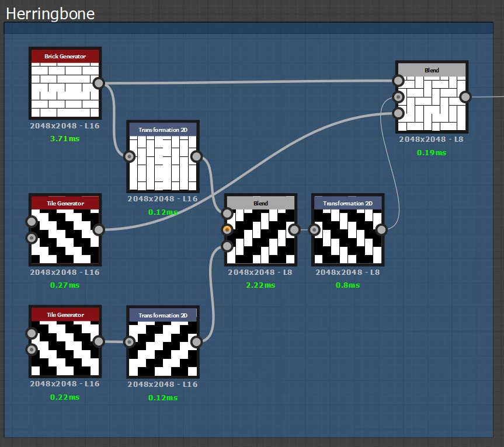Click the herringbone Blend result thumbnail
The width and height of the screenshot is (504, 447).
pos(432,103)
